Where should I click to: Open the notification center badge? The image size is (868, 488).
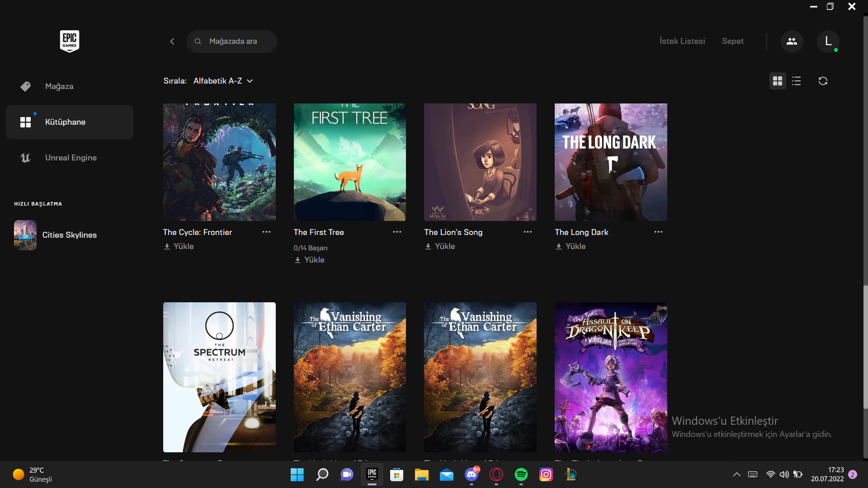point(852,474)
